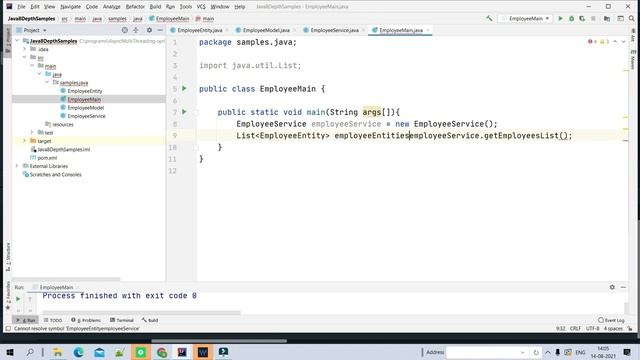The height and width of the screenshot is (360, 640).
Task: Open the EmployeeMain run configuration dropdown
Action: pos(526,18)
